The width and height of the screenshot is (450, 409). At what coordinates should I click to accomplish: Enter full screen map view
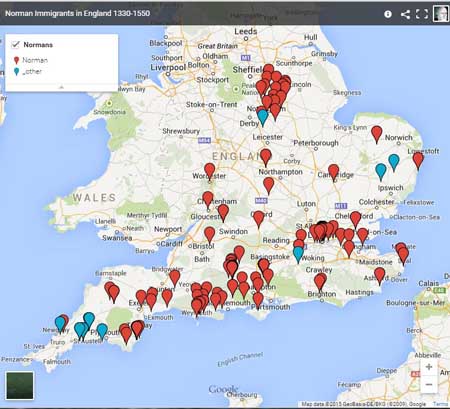pyautogui.click(x=422, y=14)
